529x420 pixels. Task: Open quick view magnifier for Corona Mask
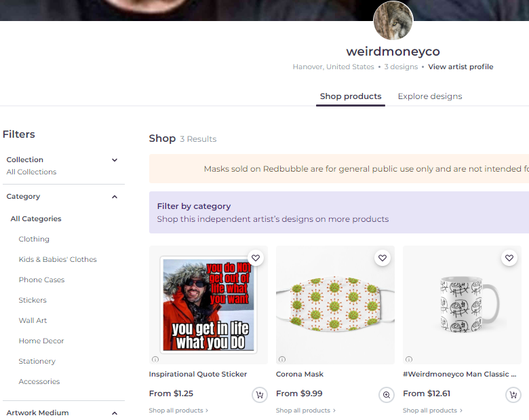[x=387, y=395]
